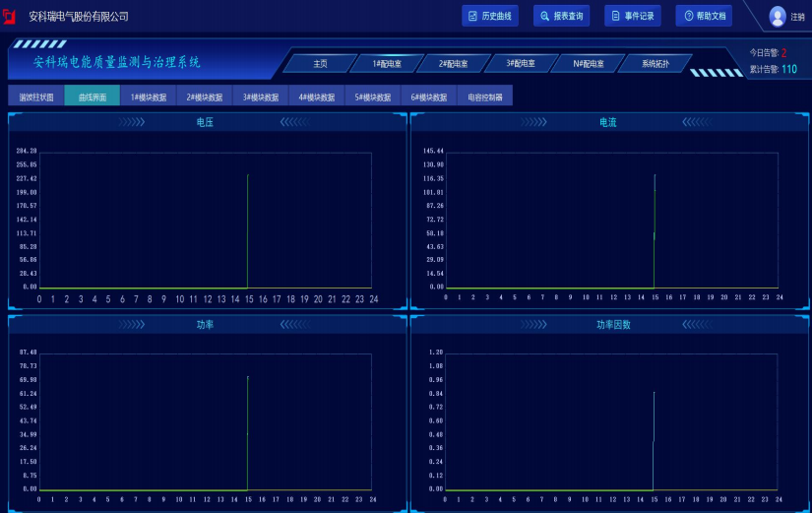Click the 报表查询 magnifier icon
This screenshot has width=812, height=513.
(x=544, y=16)
